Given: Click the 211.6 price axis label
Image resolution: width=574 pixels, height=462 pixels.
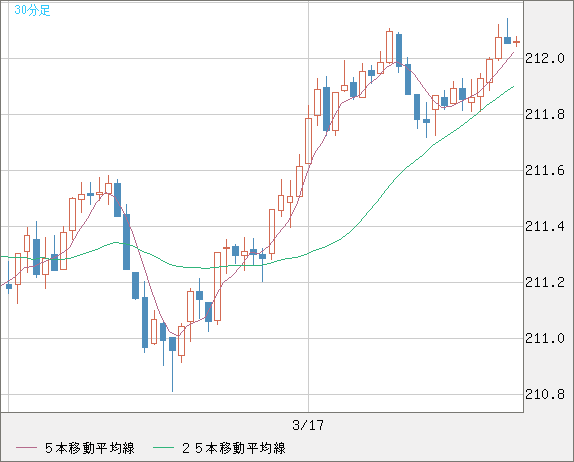Looking at the screenshot, I should pos(545,171).
